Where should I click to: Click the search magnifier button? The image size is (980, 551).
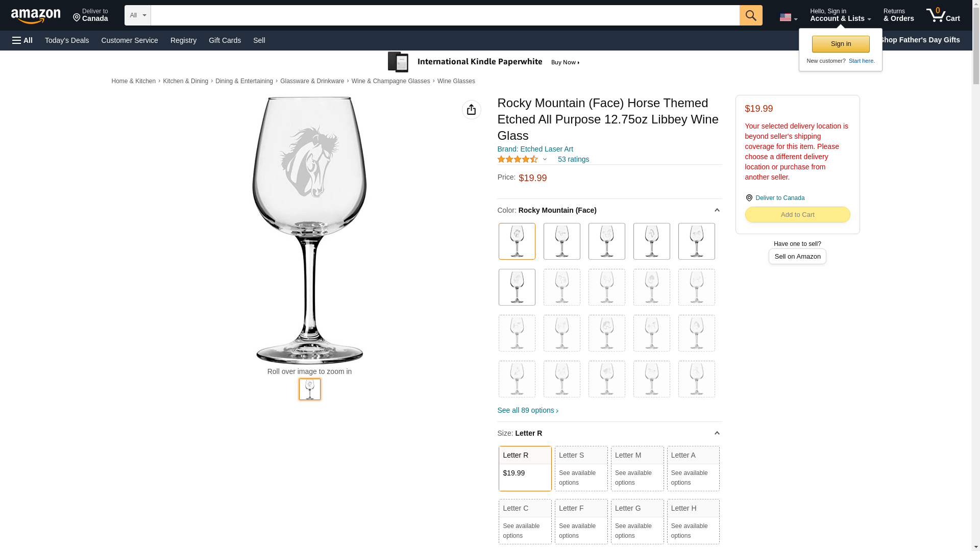click(x=750, y=15)
